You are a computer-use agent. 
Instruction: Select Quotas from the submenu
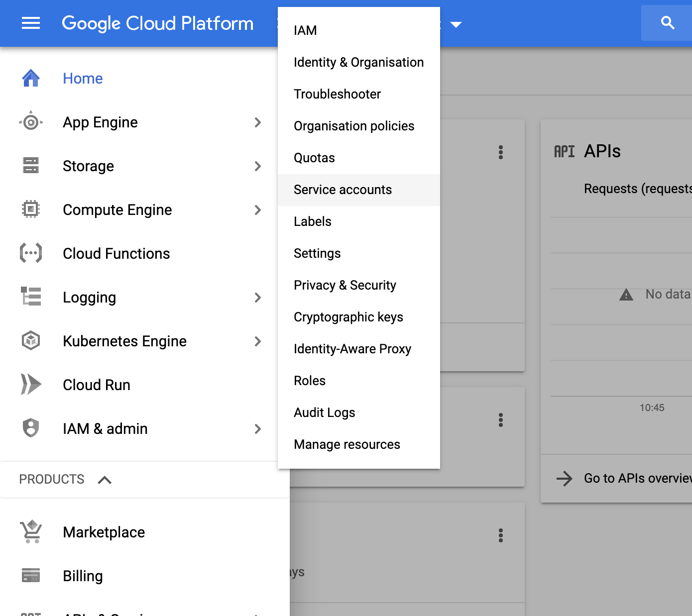coord(359,158)
